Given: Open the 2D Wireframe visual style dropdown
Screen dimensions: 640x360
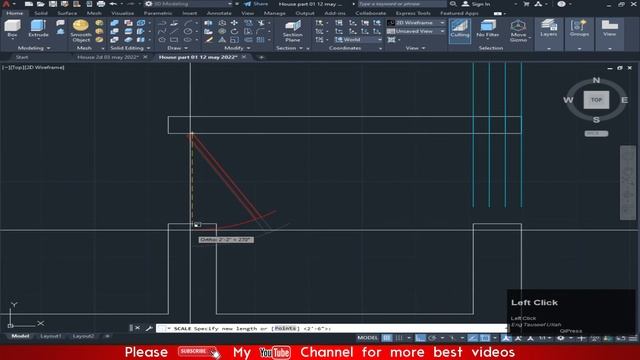Looking at the screenshot, I should 416,23.
